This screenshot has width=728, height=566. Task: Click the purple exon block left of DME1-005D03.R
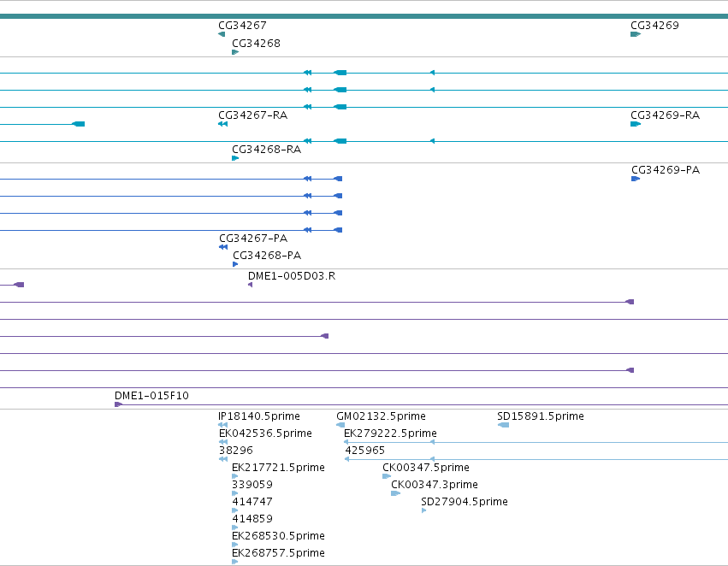tap(19, 285)
